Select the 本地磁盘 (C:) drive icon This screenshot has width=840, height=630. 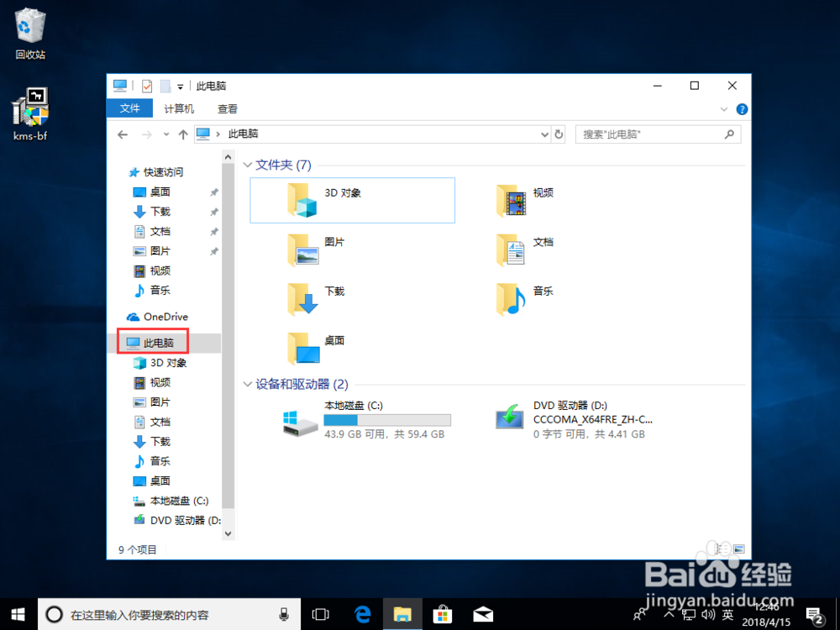click(299, 423)
